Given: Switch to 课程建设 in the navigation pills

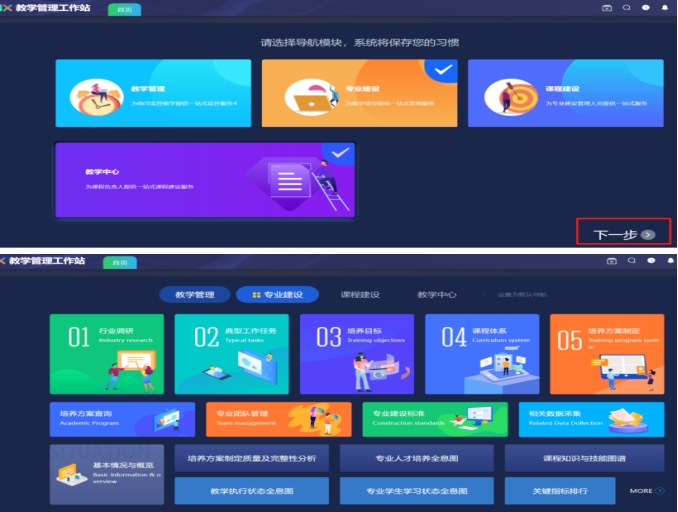Looking at the screenshot, I should click(x=360, y=295).
